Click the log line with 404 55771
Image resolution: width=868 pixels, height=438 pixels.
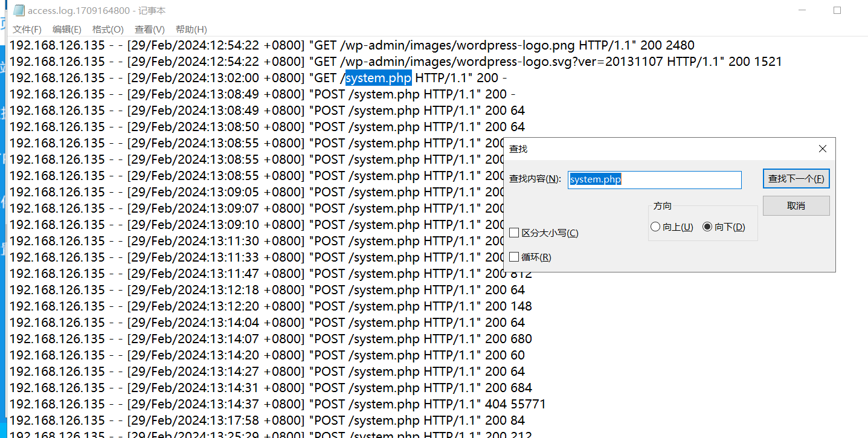[x=277, y=404]
